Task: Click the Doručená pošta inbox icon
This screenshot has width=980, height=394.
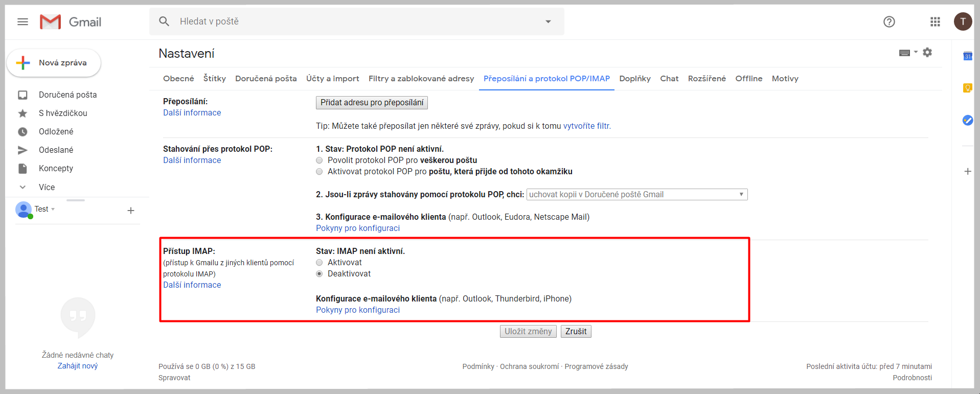Action: coord(22,95)
